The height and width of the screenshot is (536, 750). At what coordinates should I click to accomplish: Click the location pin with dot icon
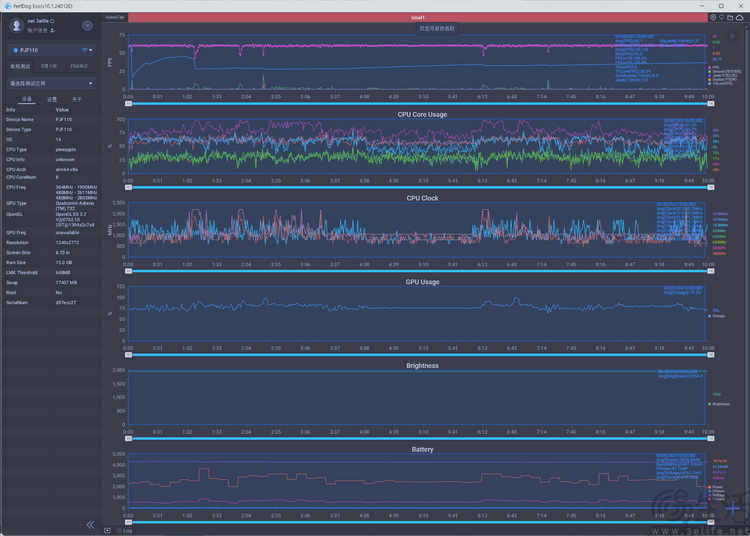click(x=713, y=17)
